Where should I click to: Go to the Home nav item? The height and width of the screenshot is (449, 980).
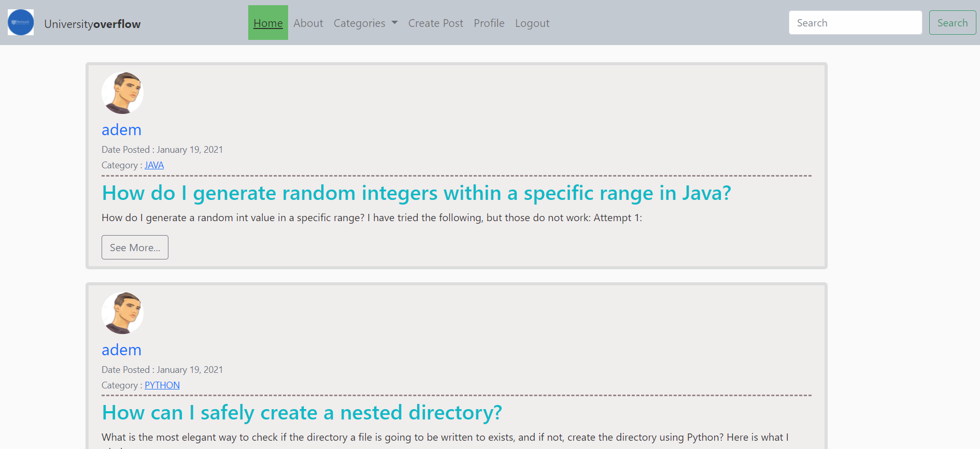[268, 23]
